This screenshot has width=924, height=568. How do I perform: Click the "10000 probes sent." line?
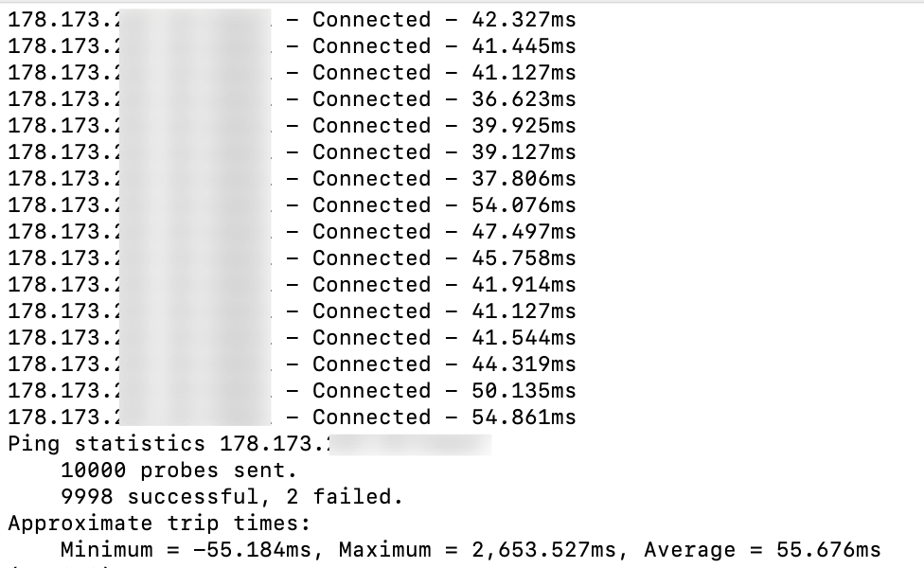[179, 470]
